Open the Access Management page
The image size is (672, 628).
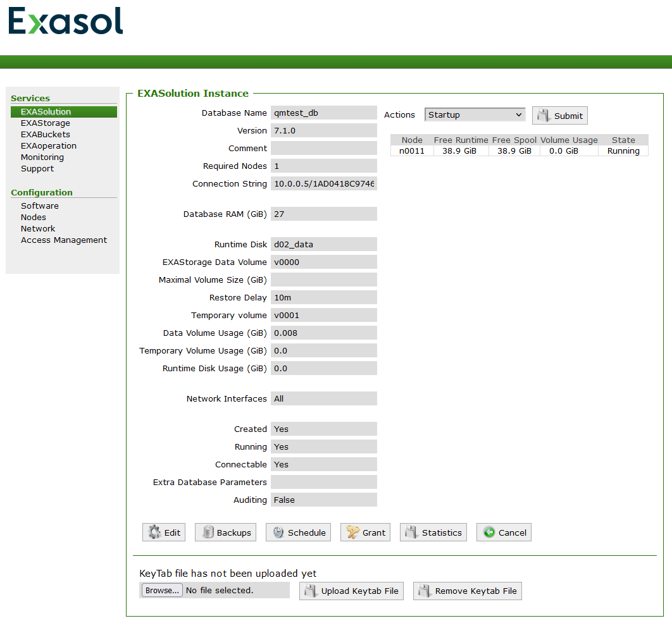(x=64, y=240)
